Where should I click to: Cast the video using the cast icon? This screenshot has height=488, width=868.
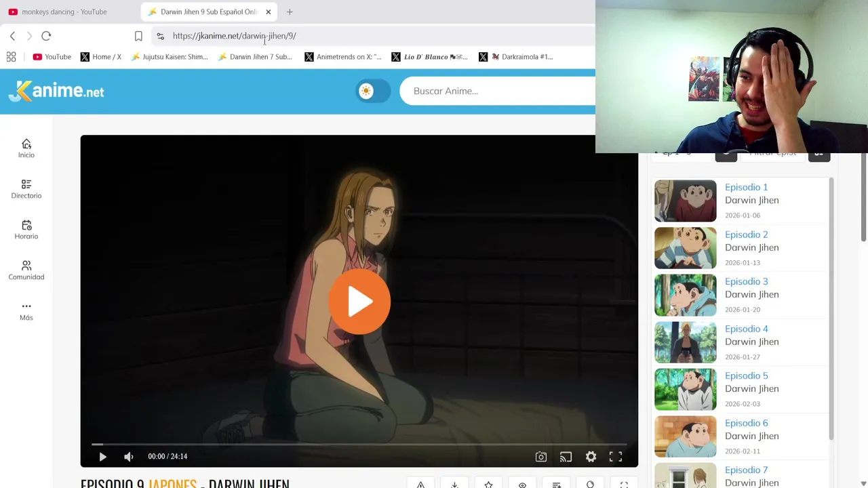566,457
